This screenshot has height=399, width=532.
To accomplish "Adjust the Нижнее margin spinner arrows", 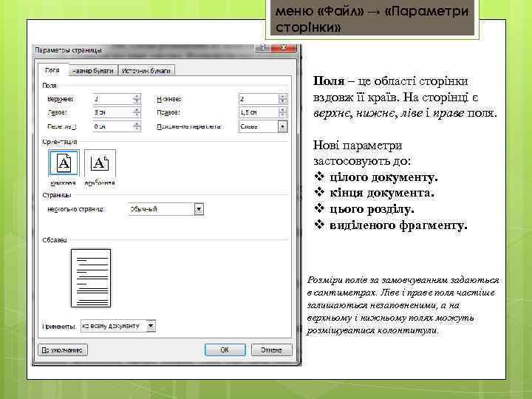I will [282, 99].
